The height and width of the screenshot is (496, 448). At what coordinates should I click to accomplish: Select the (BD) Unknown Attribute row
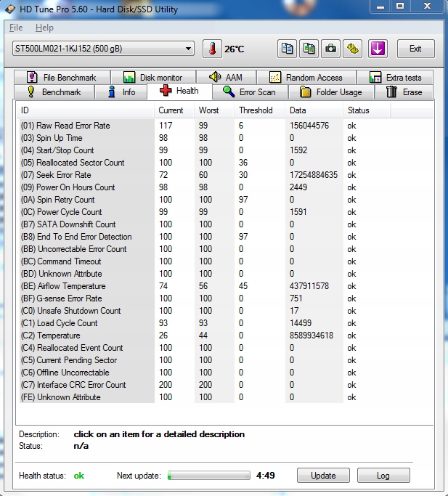(x=205, y=274)
